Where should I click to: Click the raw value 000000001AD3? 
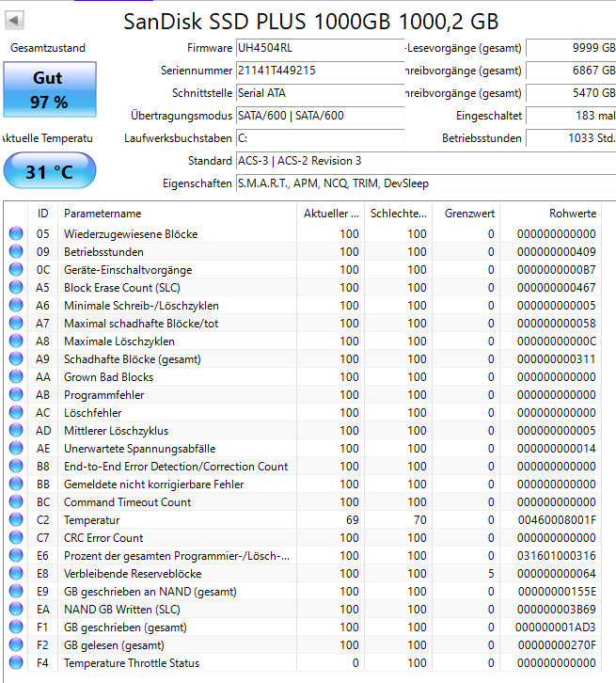[x=556, y=627]
